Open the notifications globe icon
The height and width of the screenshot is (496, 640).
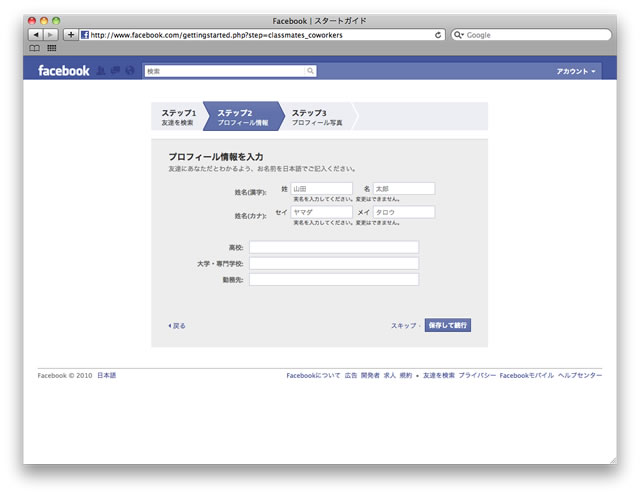point(130,71)
